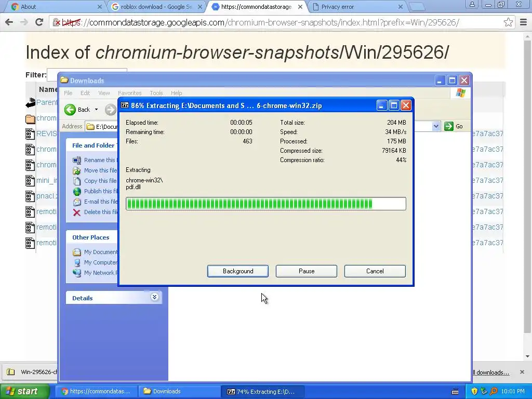
Task: Close the Chrome downloads bar
Action: pos(522,372)
